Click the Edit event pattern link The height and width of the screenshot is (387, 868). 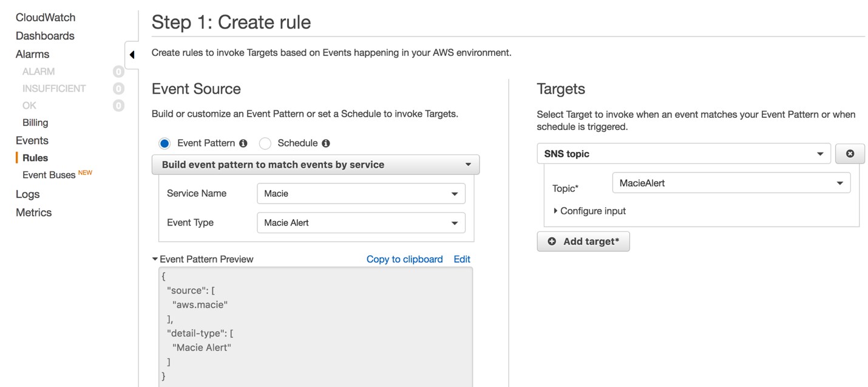pyautogui.click(x=462, y=259)
